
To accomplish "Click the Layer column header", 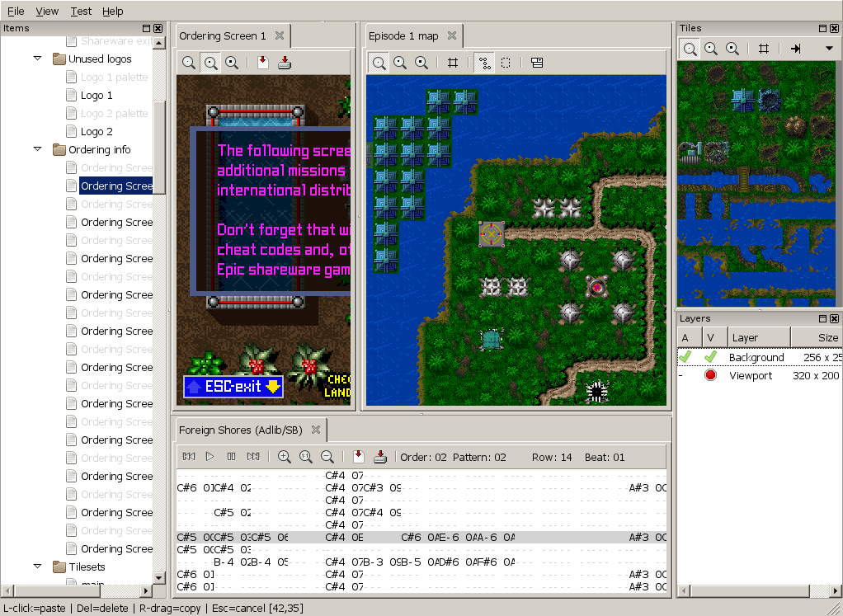I will pos(759,337).
